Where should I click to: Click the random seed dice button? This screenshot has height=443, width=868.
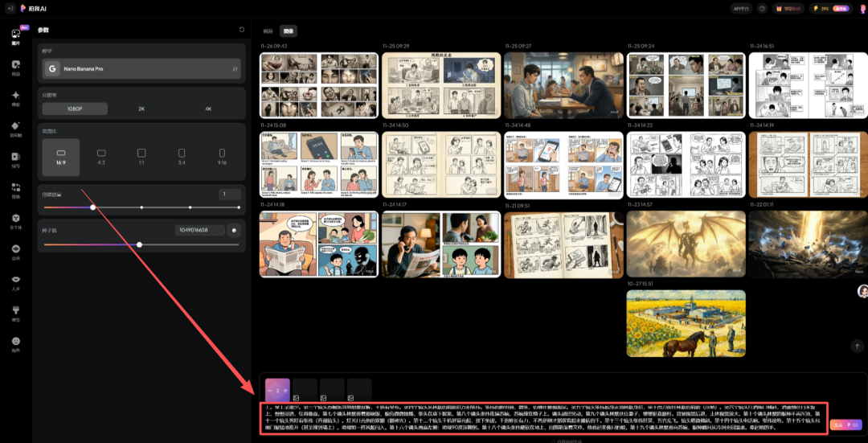[x=234, y=230]
